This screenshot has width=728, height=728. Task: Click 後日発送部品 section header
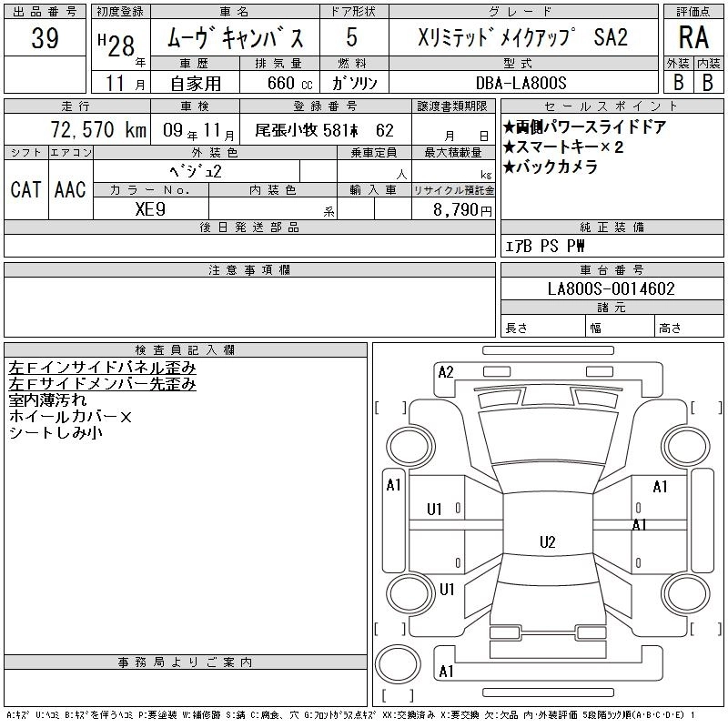pyautogui.click(x=249, y=227)
